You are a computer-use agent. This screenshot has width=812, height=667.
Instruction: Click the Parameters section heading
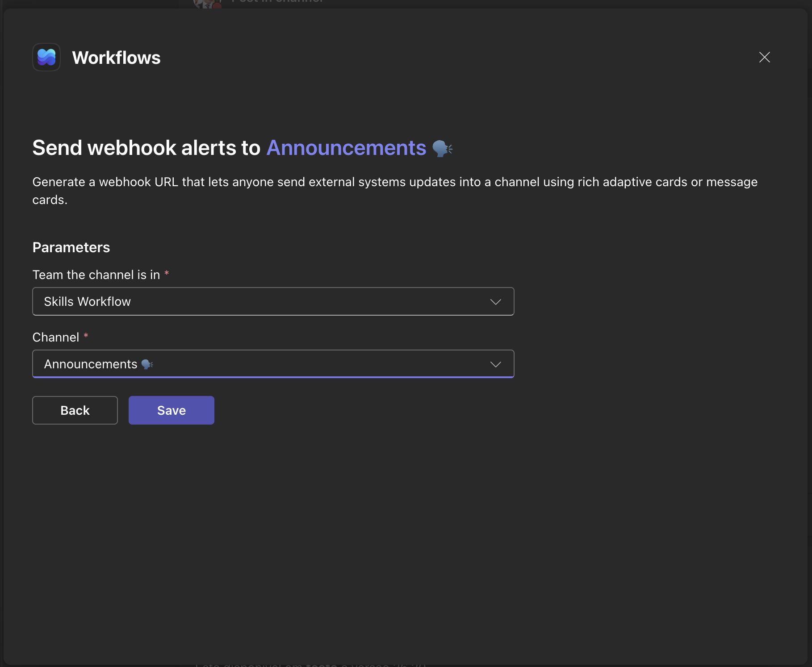[71, 247]
